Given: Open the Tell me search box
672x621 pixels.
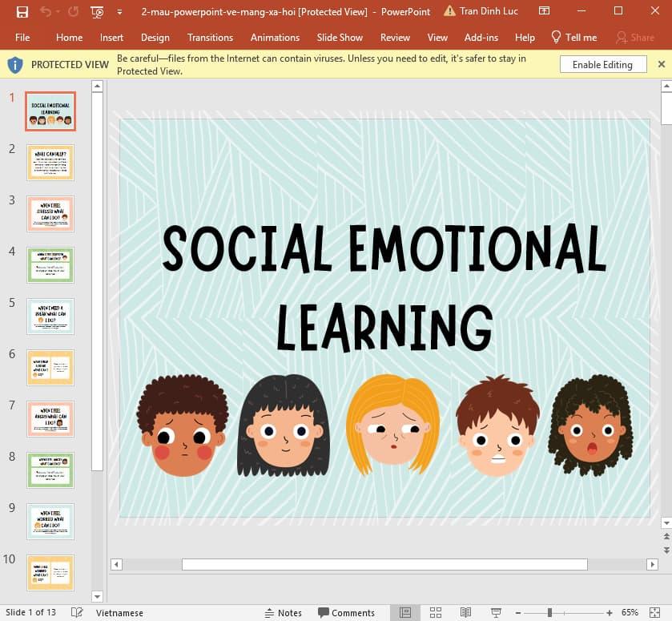Looking at the screenshot, I should [x=574, y=37].
